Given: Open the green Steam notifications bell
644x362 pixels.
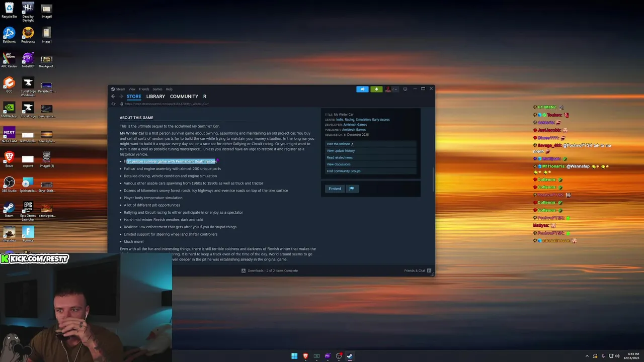Looking at the screenshot, I should click(376, 89).
